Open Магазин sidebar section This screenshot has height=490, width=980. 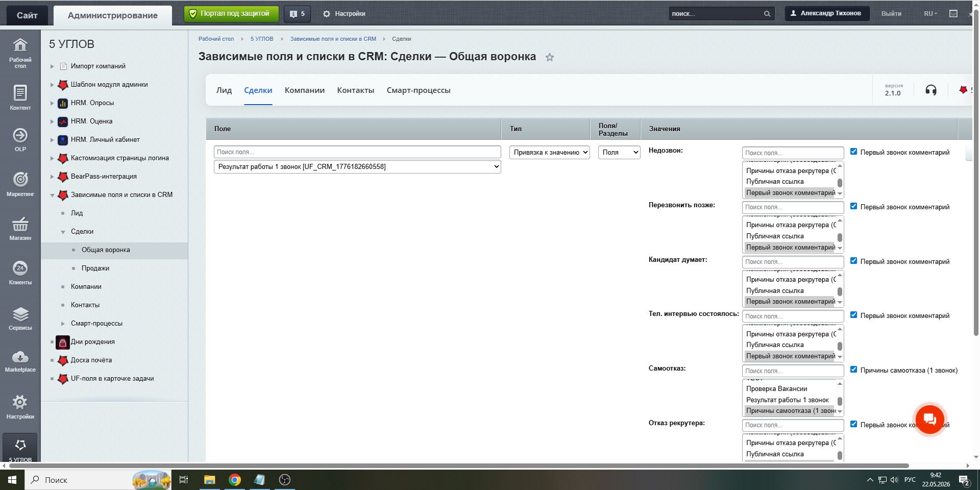coord(20,229)
